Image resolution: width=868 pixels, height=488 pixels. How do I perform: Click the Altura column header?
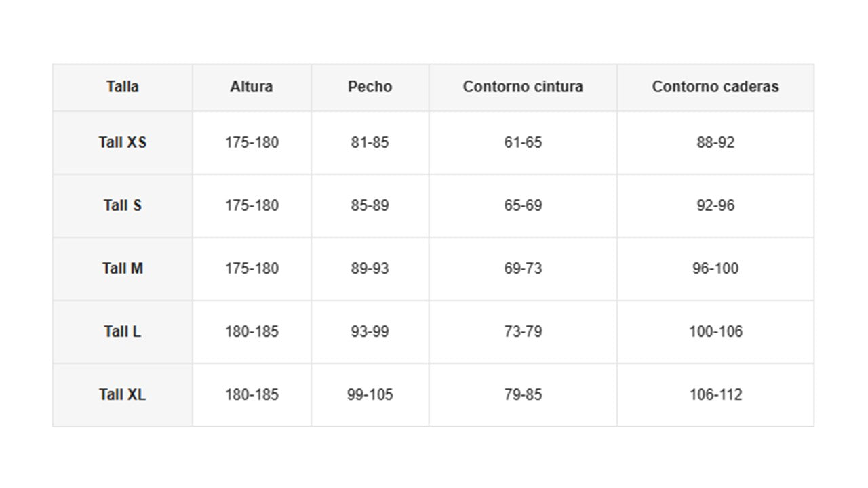pos(252,87)
